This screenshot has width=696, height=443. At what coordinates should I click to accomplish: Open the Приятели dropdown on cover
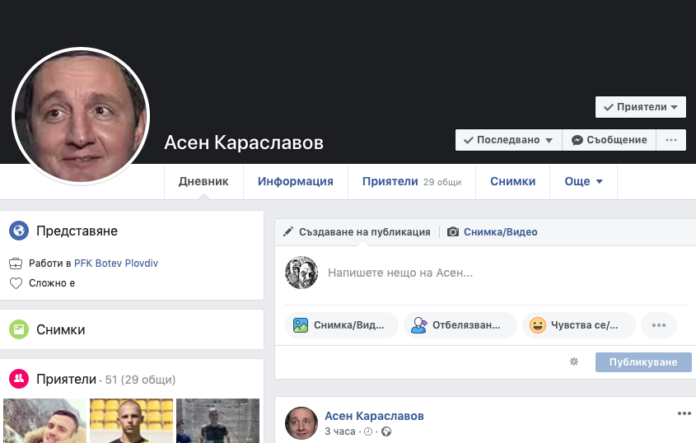click(x=640, y=107)
